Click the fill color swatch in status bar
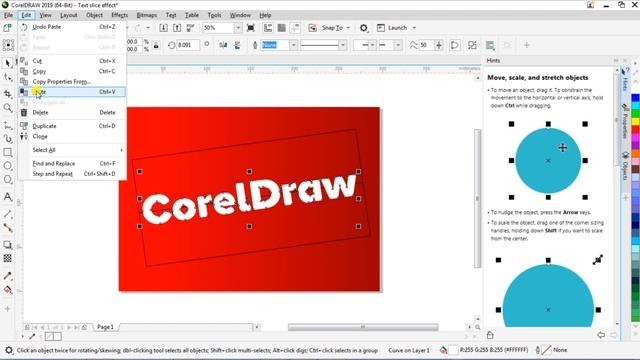Image resolution: width=640 pixels, height=360 pixels. (453, 350)
